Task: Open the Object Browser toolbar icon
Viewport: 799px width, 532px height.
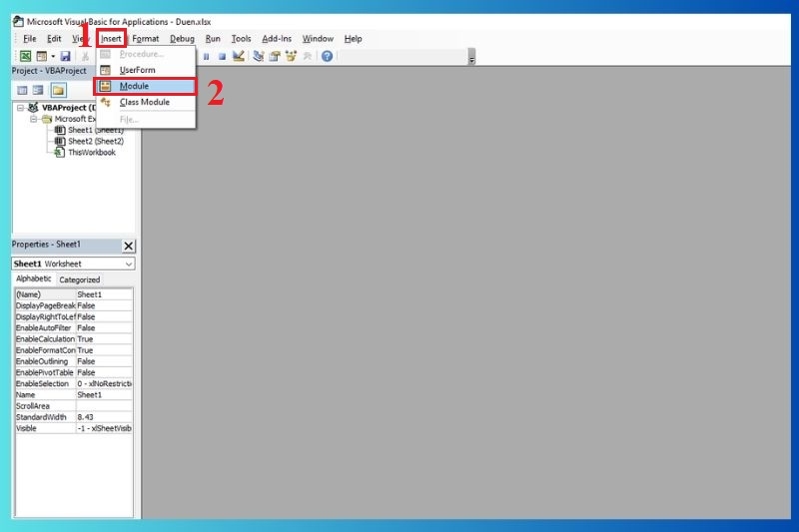Action: 291,56
